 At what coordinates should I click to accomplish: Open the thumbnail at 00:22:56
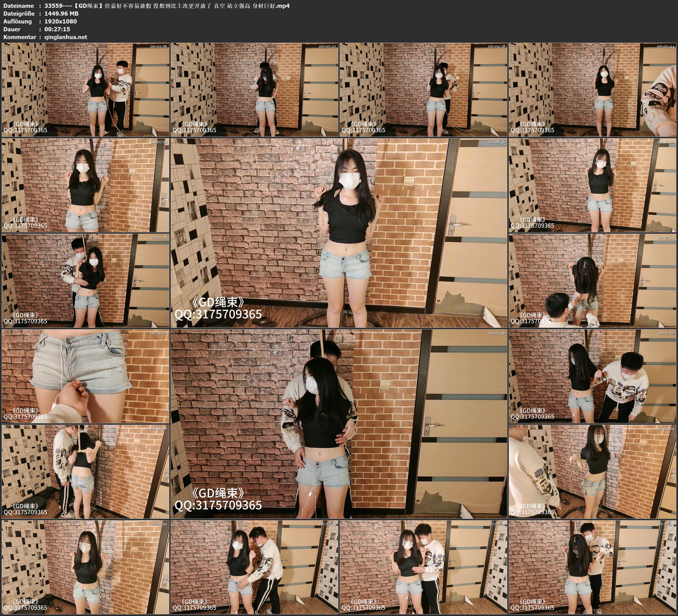pyautogui.click(x=254, y=567)
